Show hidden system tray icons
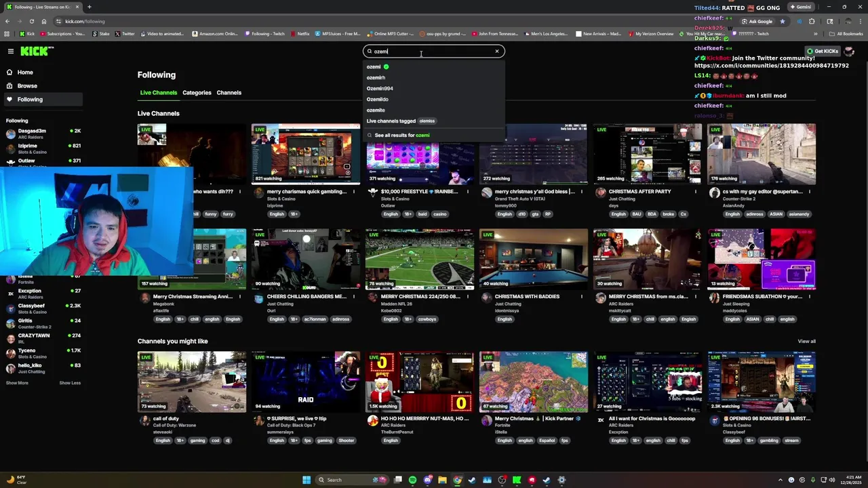Screen dimensions: 868x488 [x=780, y=480]
